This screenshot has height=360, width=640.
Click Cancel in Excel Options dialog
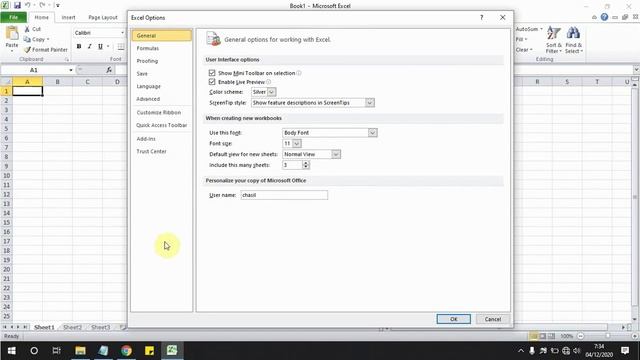(x=493, y=319)
